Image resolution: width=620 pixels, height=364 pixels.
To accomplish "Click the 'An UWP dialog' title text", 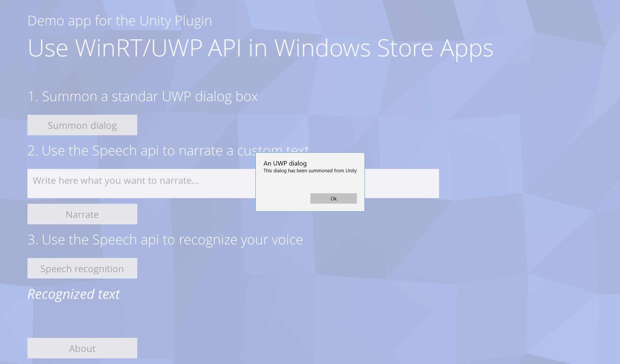I will click(x=285, y=164).
